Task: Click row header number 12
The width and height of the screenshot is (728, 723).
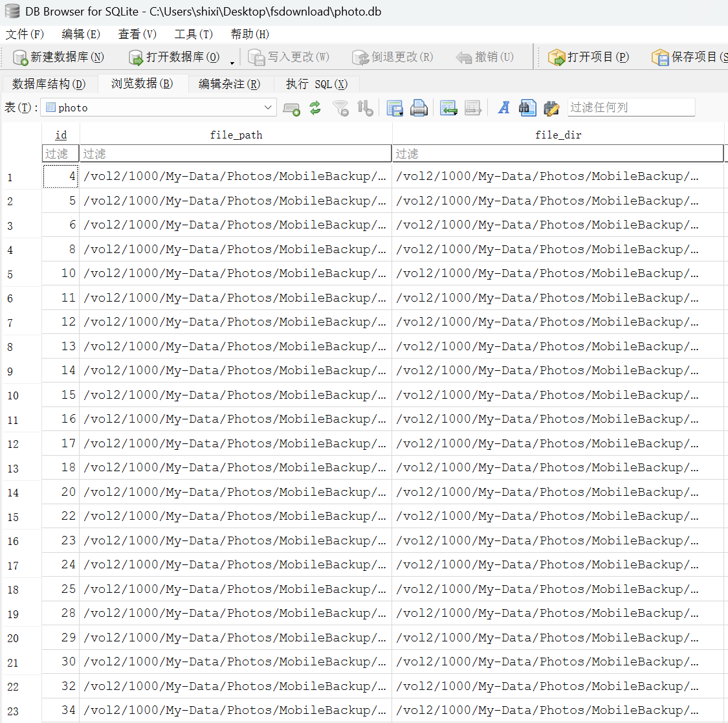Action: (22, 444)
